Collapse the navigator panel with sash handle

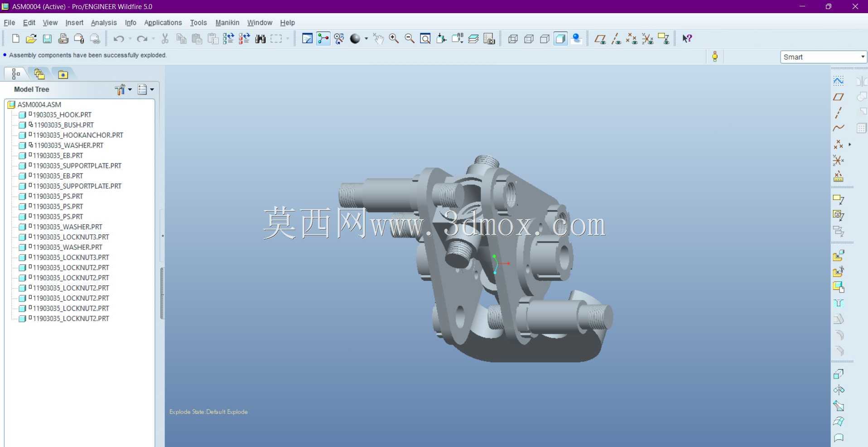click(162, 236)
